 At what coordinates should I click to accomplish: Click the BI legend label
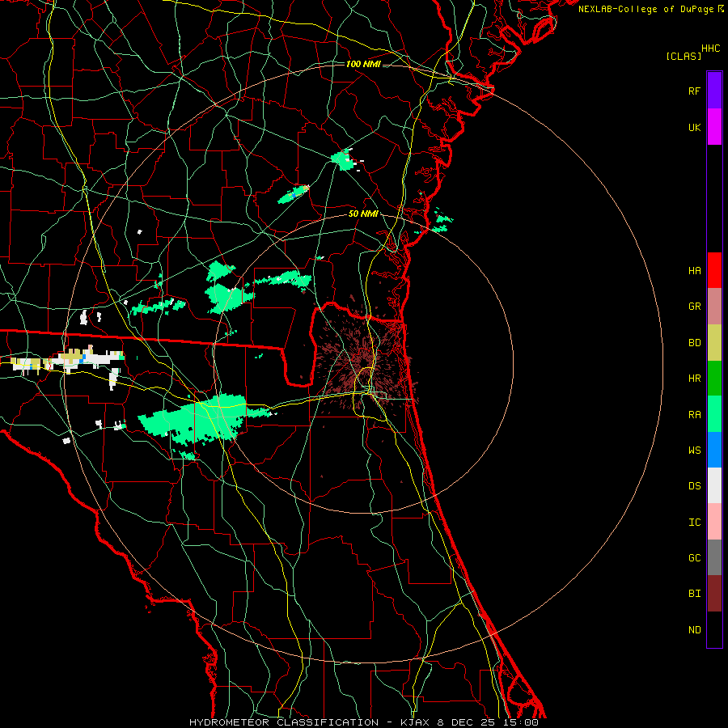[x=694, y=594]
